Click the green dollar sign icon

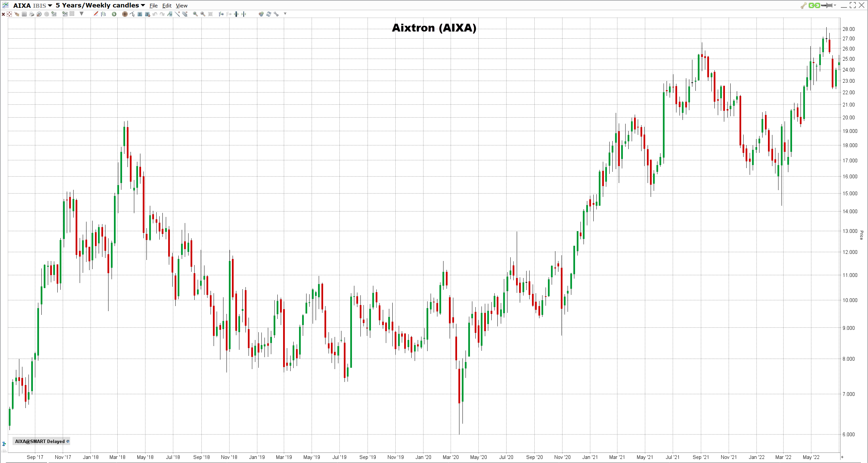pyautogui.click(x=114, y=14)
